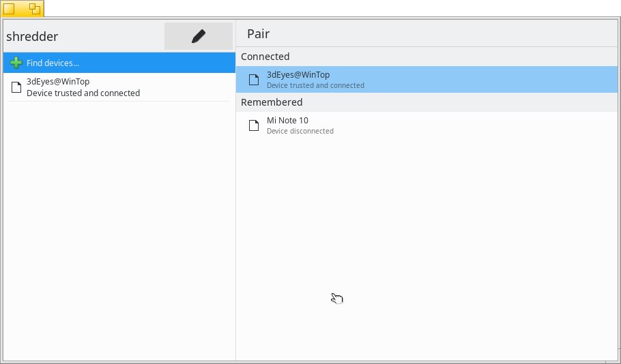Image resolution: width=621 pixels, height=364 pixels.
Task: Click sidebar text Device trusted and connected
Action: tap(83, 93)
